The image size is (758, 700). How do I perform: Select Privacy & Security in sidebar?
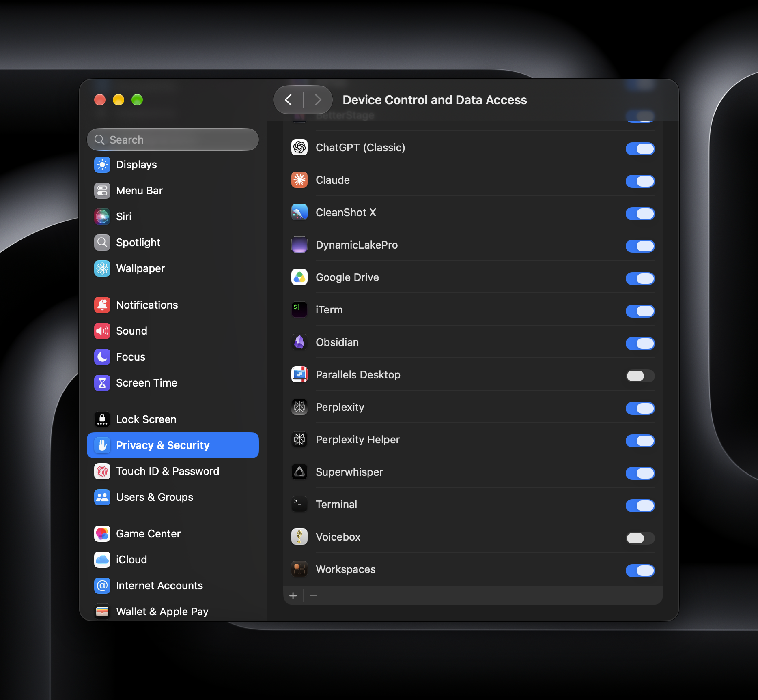pos(173,445)
